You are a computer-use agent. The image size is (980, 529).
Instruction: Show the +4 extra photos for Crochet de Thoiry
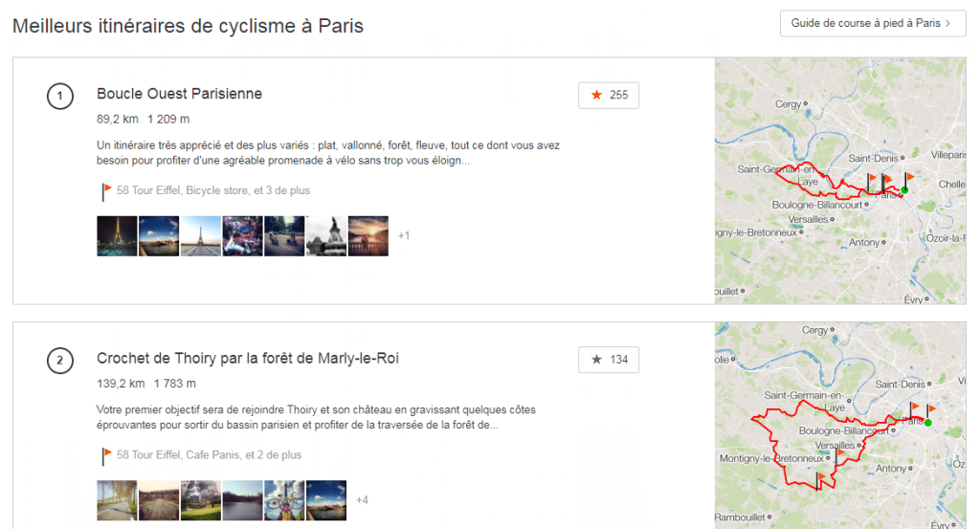362,500
